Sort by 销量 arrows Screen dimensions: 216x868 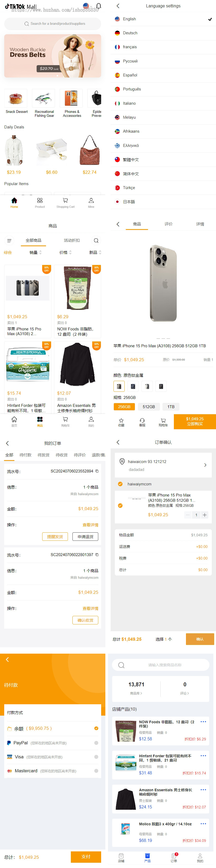point(40,252)
